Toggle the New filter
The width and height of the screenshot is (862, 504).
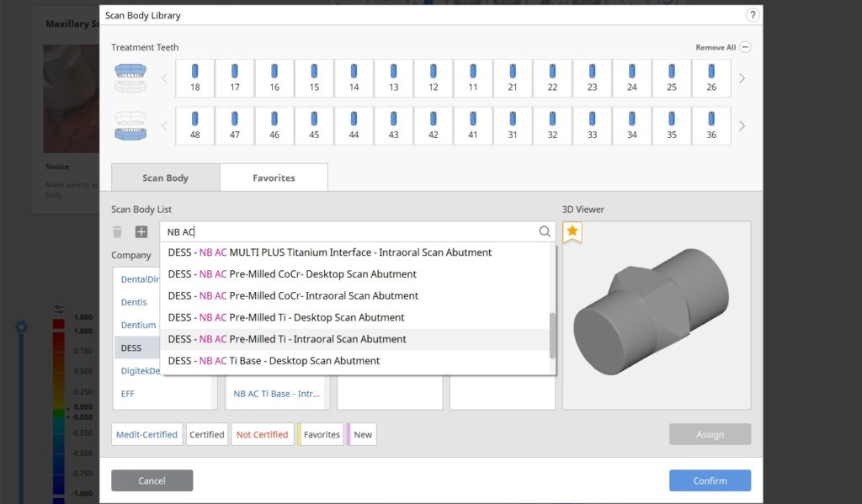click(362, 434)
